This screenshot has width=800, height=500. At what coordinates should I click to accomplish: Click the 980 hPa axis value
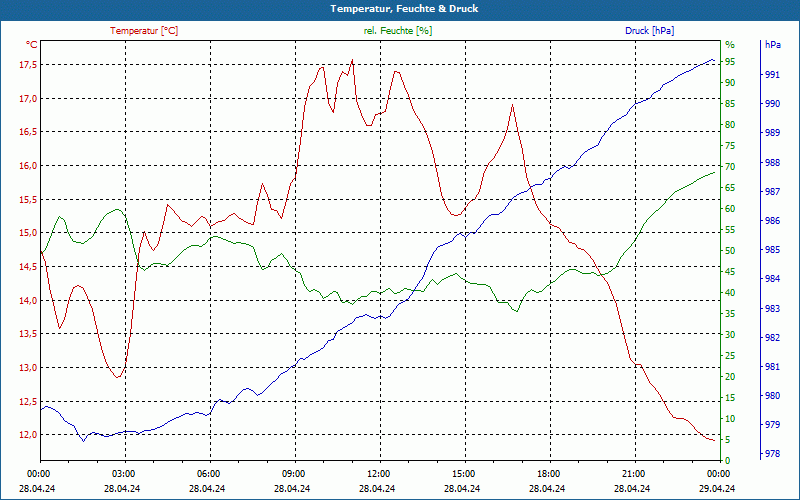point(772,395)
